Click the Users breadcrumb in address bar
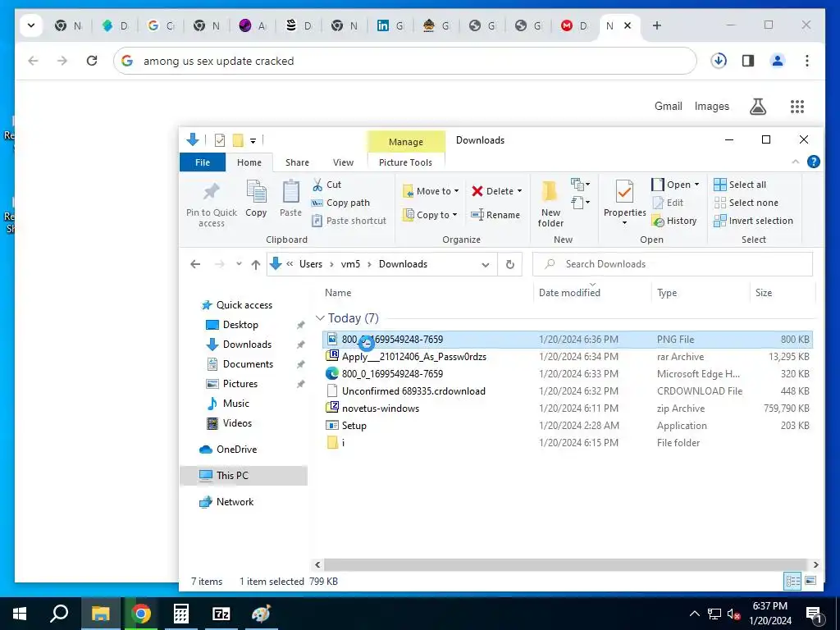This screenshot has height=630, width=840. (311, 264)
